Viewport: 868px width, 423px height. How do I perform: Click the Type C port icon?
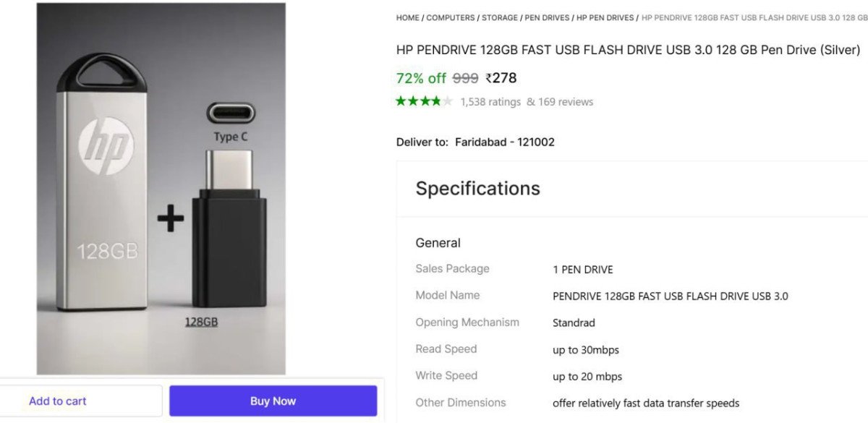pyautogui.click(x=231, y=114)
